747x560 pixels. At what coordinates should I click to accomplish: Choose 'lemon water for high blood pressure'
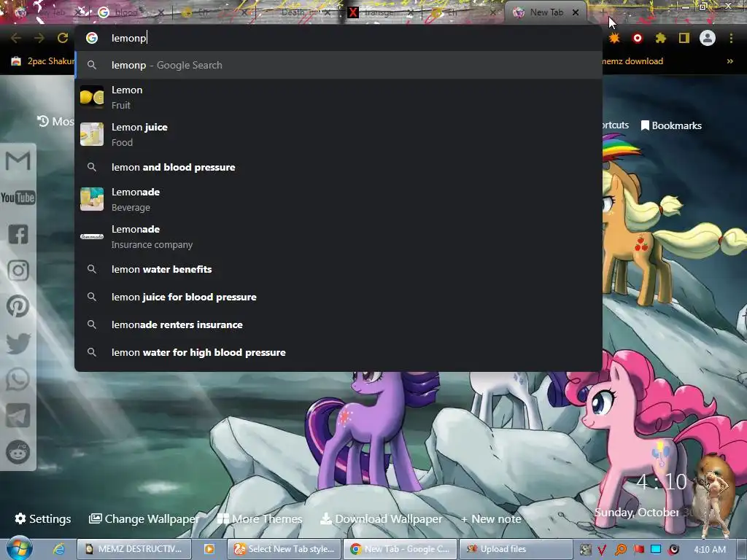click(338, 352)
